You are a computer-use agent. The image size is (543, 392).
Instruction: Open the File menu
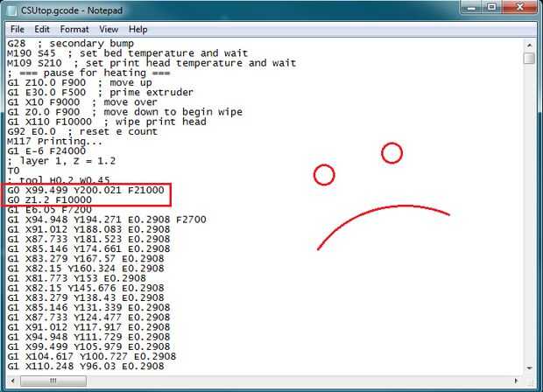coord(18,30)
